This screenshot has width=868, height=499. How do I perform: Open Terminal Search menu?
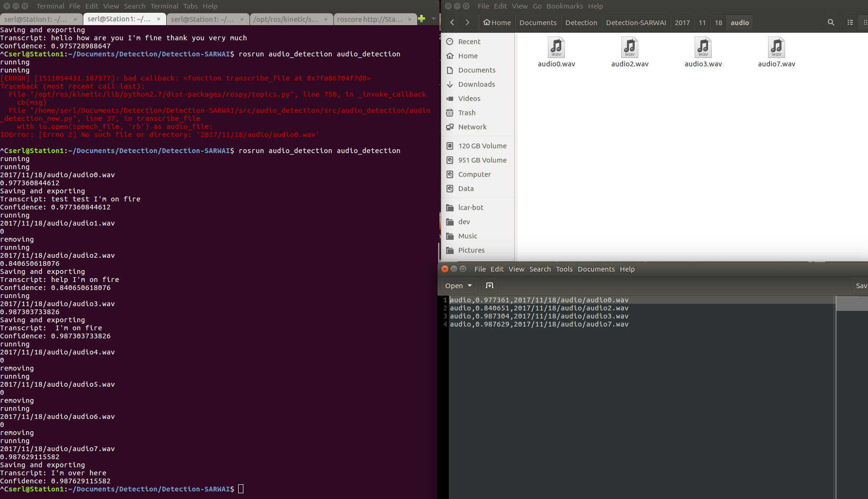(x=135, y=6)
